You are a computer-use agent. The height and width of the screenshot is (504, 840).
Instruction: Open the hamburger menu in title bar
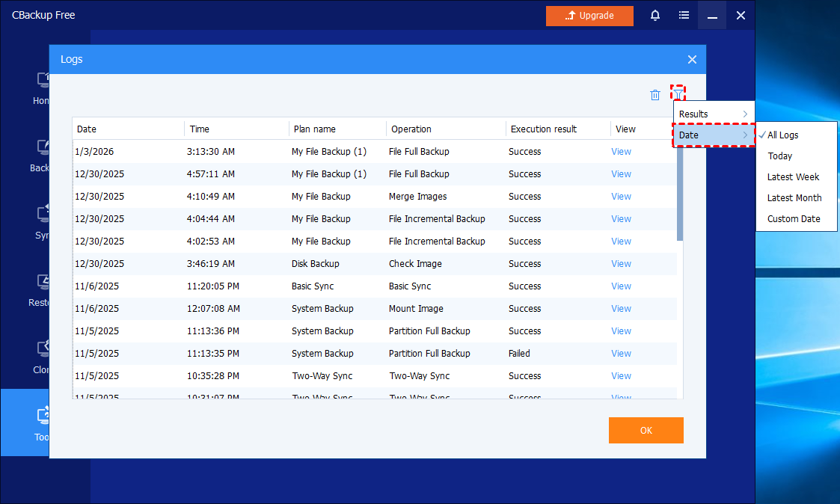[x=684, y=15]
